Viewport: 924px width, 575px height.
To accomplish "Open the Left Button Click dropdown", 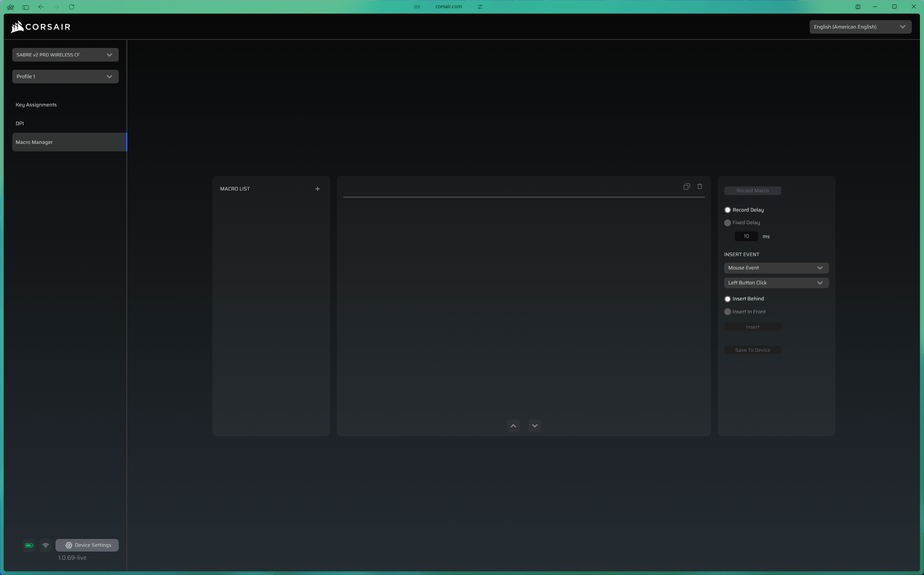I will pos(776,282).
